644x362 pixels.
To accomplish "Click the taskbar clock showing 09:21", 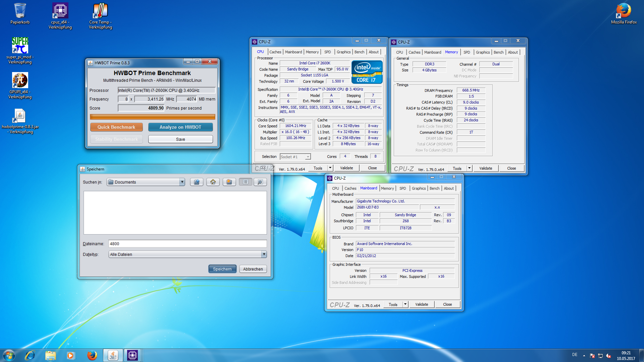I will 626,356.
